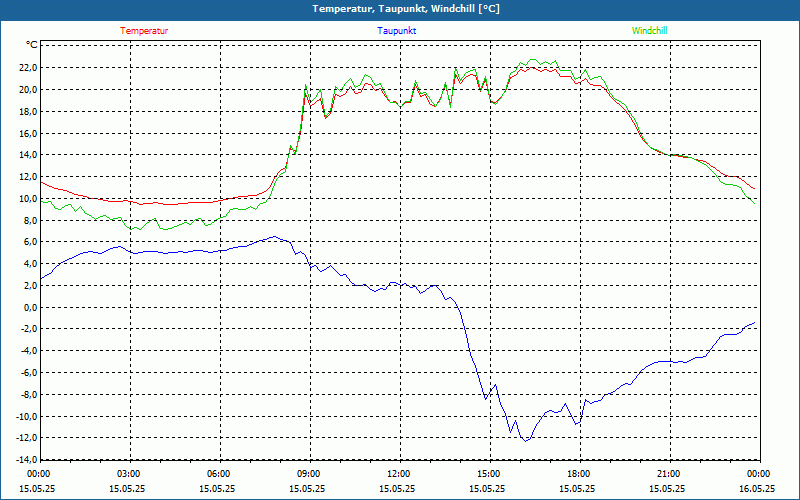The image size is (800, 500).
Task: Click the 20,0 y-axis value
Action: tap(28, 90)
